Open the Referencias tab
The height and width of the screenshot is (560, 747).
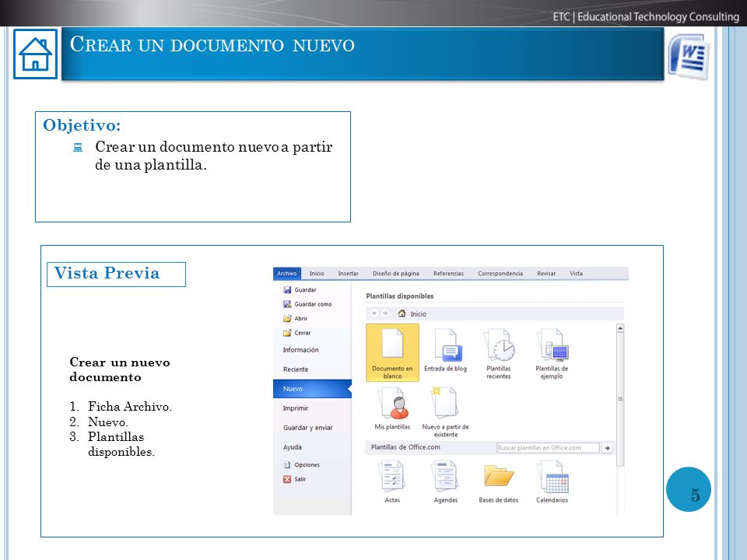pos(448,273)
